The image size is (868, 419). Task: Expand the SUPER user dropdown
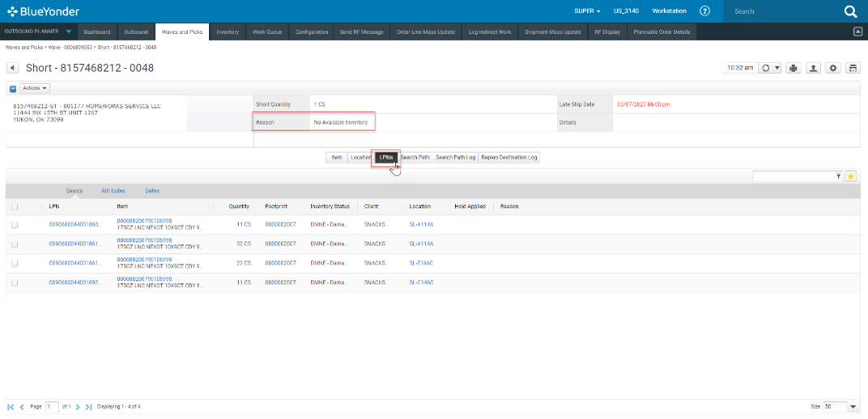click(587, 11)
